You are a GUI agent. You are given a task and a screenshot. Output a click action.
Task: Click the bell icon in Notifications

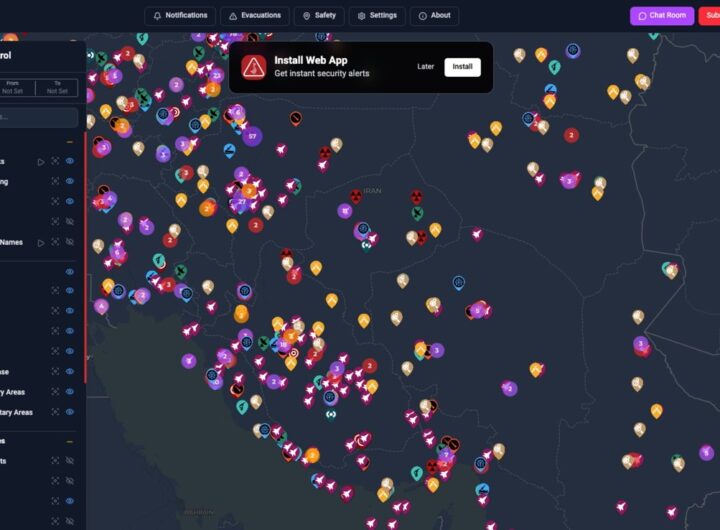click(157, 16)
